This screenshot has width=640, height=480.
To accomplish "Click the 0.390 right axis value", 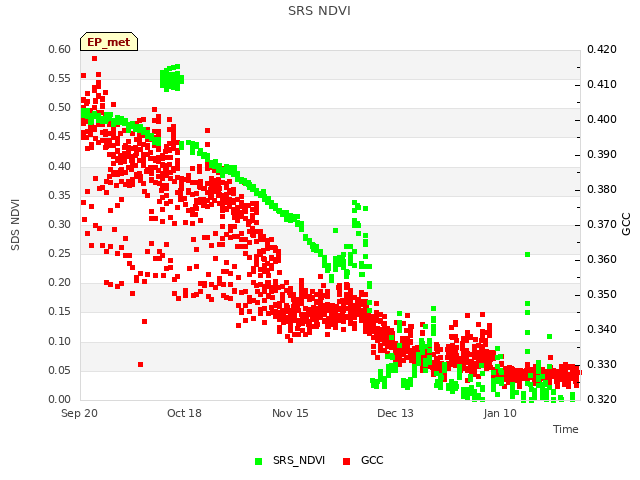I will click(x=602, y=154).
